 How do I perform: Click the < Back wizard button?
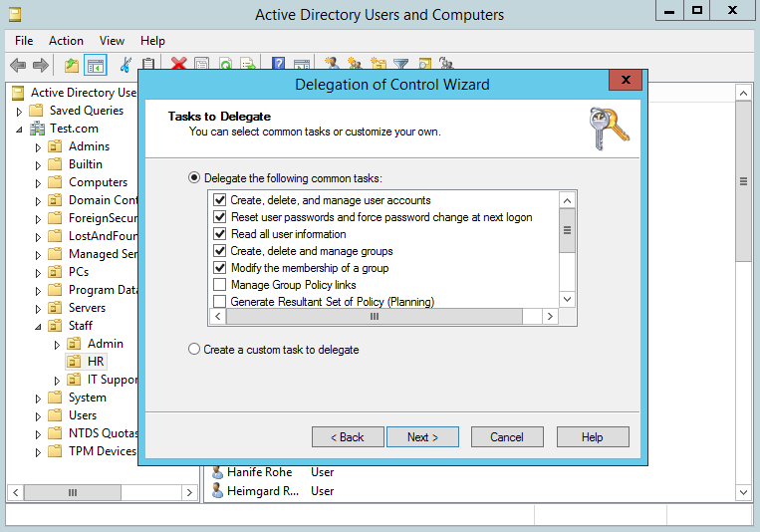point(348,437)
